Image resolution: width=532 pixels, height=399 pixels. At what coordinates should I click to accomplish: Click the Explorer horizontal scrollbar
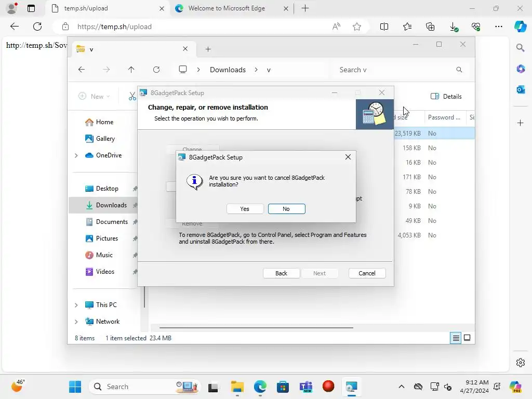[256, 328]
